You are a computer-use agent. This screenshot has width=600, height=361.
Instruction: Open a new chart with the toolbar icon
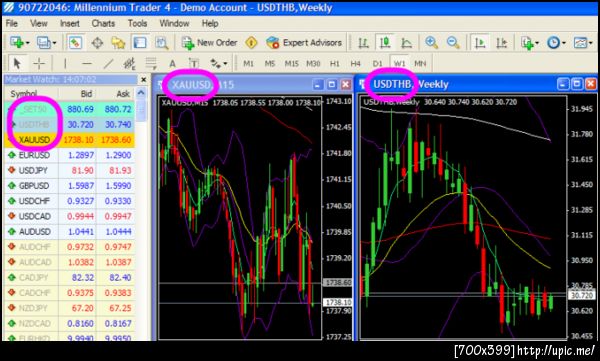click(16, 42)
